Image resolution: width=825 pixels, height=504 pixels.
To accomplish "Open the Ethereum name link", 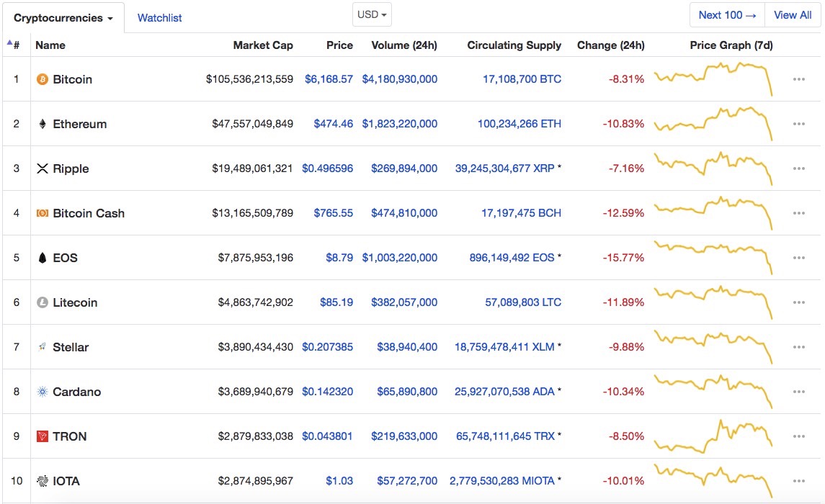I will point(80,124).
